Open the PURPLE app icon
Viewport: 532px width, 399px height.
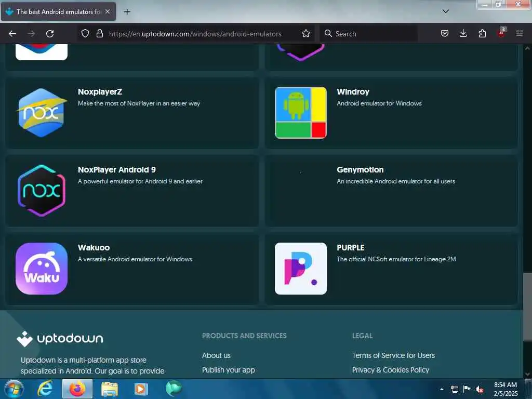(301, 269)
